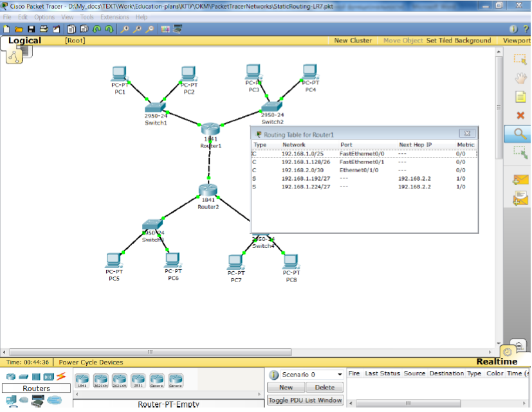Pick the 2811 router in device list
This screenshot has height=412, width=532.
click(x=138, y=381)
